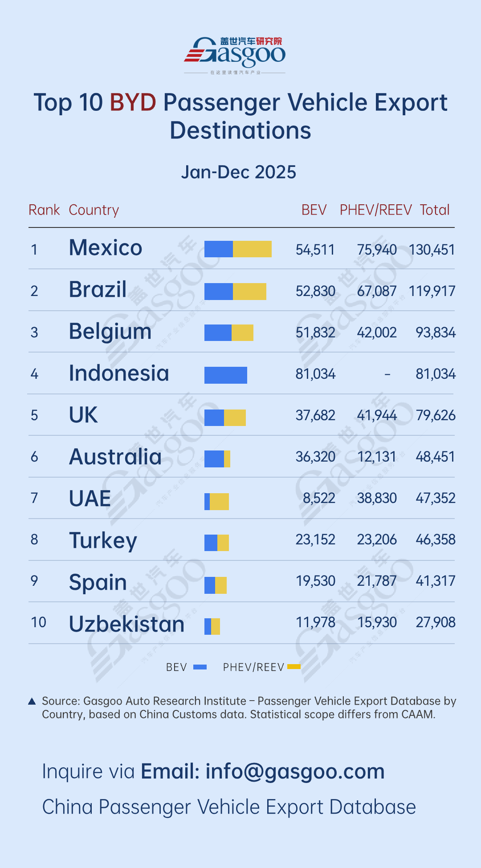Select the Mexico country name
This screenshot has width=481, height=868.
(106, 247)
